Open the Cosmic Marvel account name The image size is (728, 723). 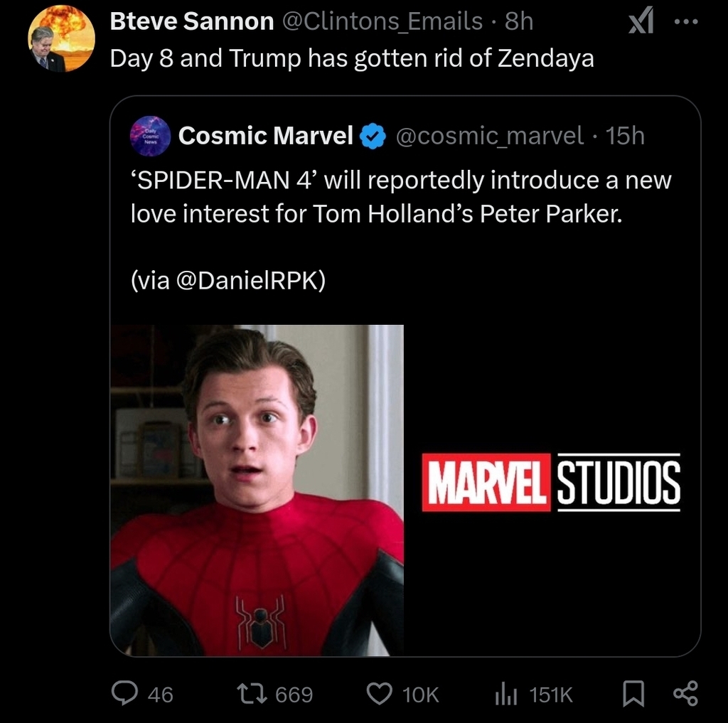point(265,135)
